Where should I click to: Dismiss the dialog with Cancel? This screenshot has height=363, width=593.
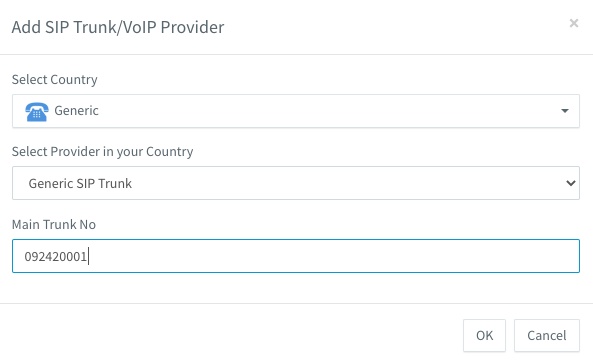click(547, 335)
